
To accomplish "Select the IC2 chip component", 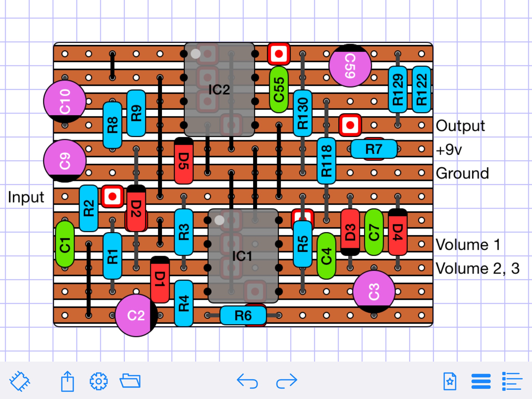I will point(220,90).
